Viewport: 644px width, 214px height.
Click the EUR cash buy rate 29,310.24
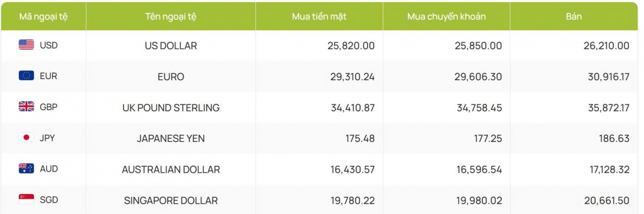[352, 77]
